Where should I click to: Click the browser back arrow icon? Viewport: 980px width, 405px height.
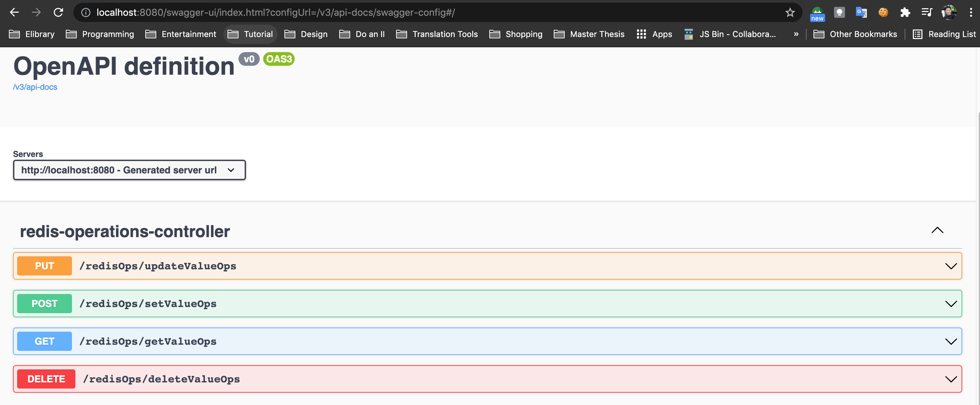pyautogui.click(x=14, y=13)
